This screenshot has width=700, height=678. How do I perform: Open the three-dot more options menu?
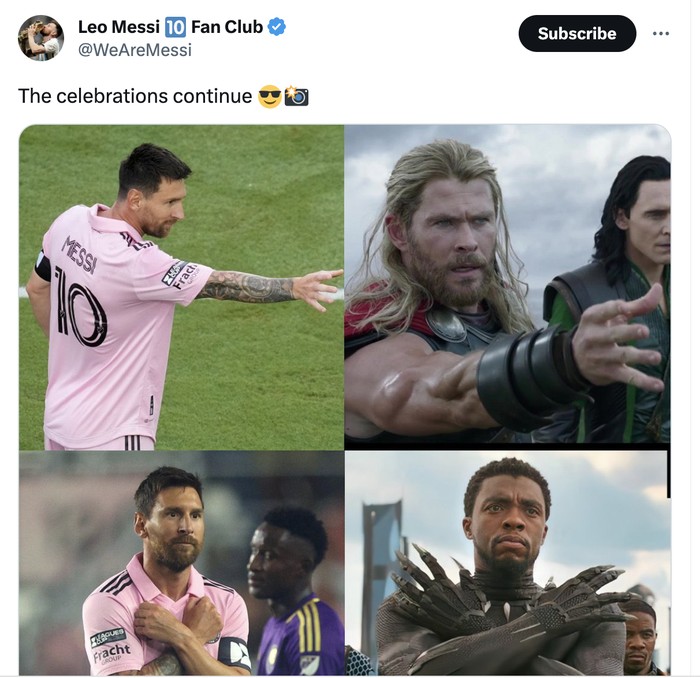660,33
